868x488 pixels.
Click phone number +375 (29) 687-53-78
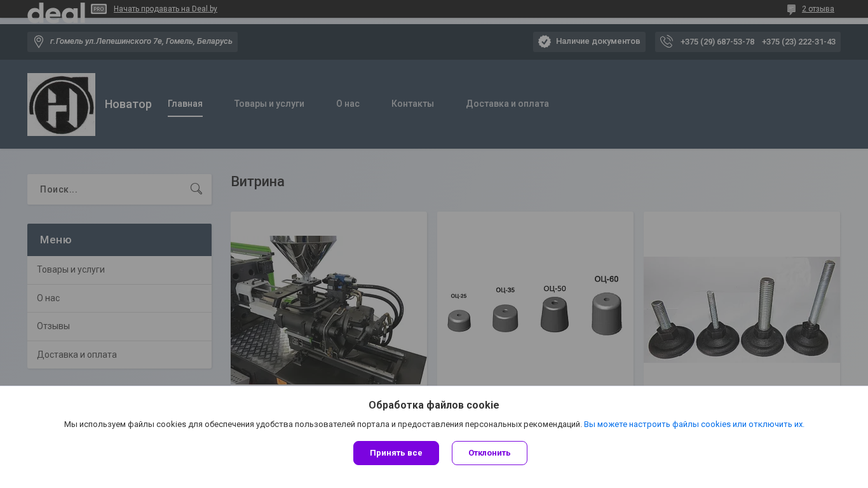pos(717,42)
